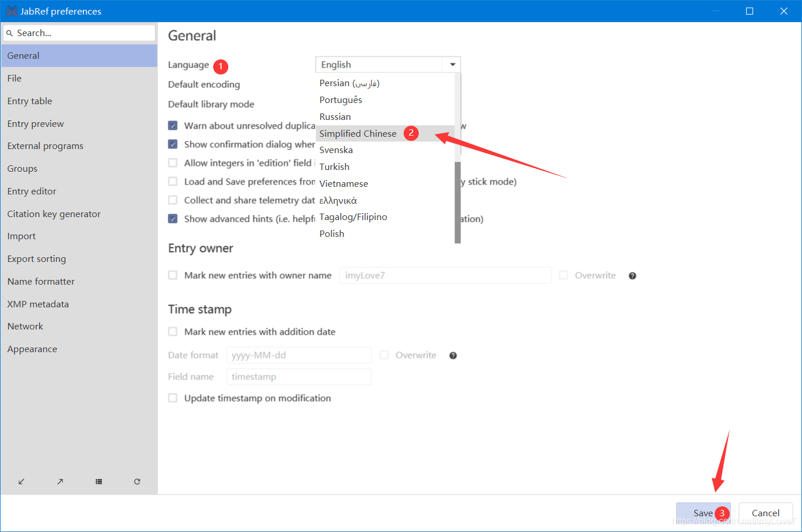
Task: Enable Load and Save preferences checkbox
Action: [x=173, y=182]
